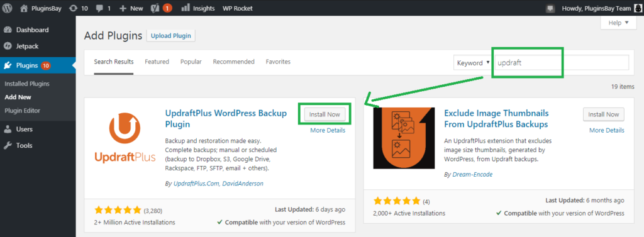
Task: Open the UpdraftPlus.Com author link
Action: pyautogui.click(x=196, y=184)
